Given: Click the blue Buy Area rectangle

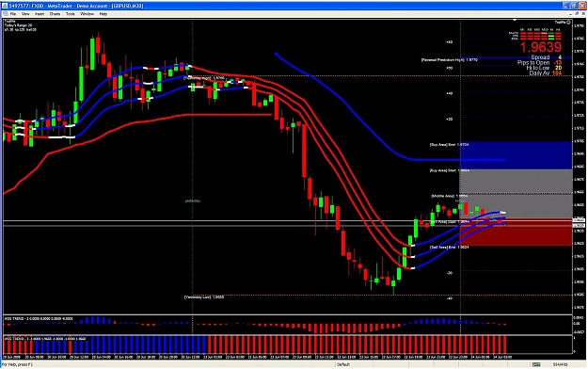Looking at the screenshot, I should pos(516,155).
